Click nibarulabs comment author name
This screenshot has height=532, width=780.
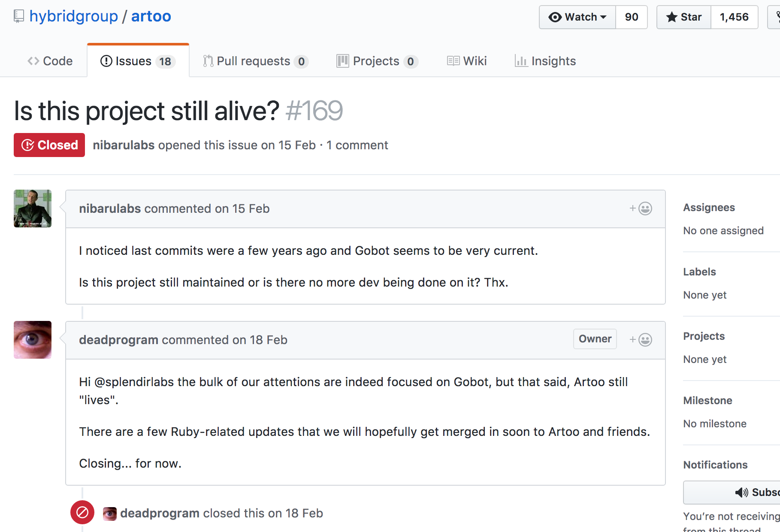[110, 209]
